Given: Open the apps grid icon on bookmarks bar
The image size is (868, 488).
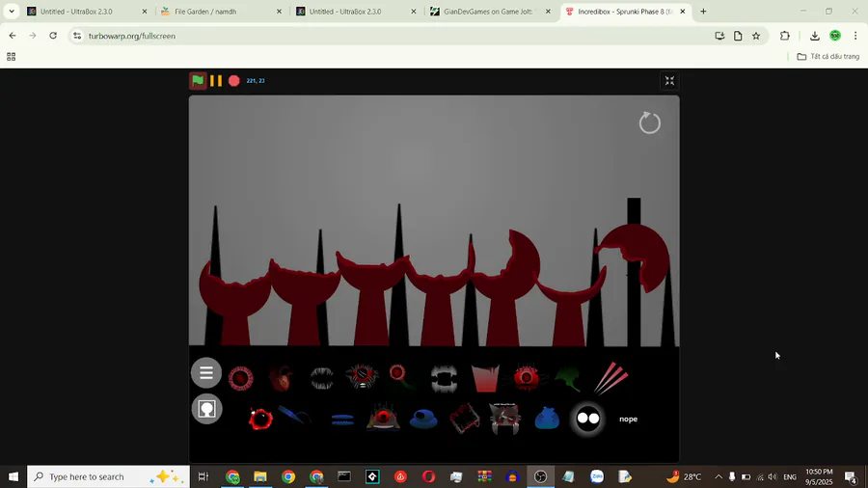Looking at the screenshot, I should [x=11, y=57].
